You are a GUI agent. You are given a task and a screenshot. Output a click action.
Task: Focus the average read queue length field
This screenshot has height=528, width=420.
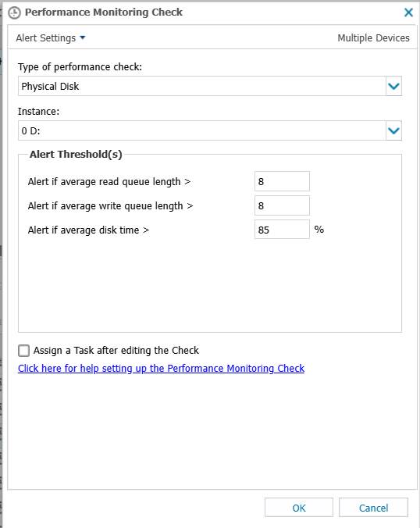coord(282,181)
